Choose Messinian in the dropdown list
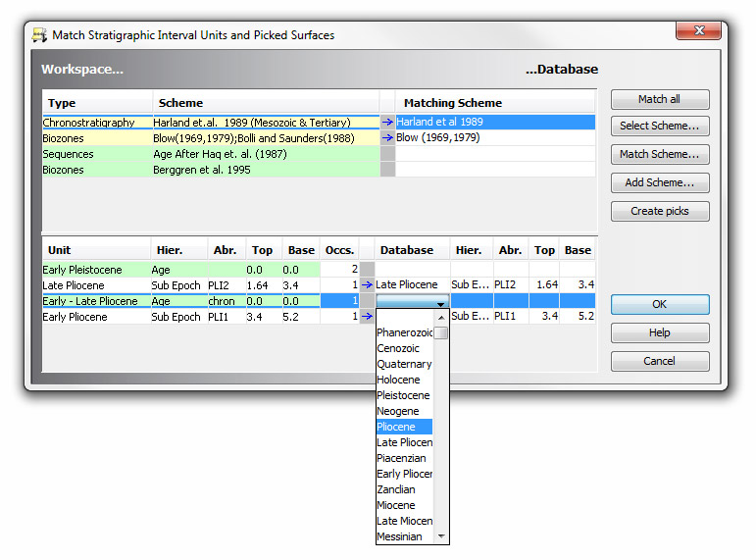Image resolution: width=756 pixels, height=560 pixels. pos(404,536)
